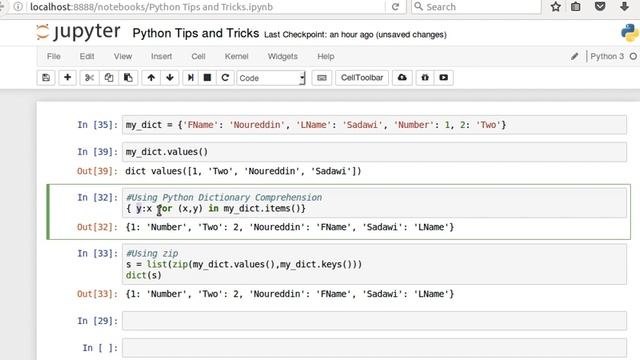Open the View menu
The image size is (640, 360).
[123, 56]
